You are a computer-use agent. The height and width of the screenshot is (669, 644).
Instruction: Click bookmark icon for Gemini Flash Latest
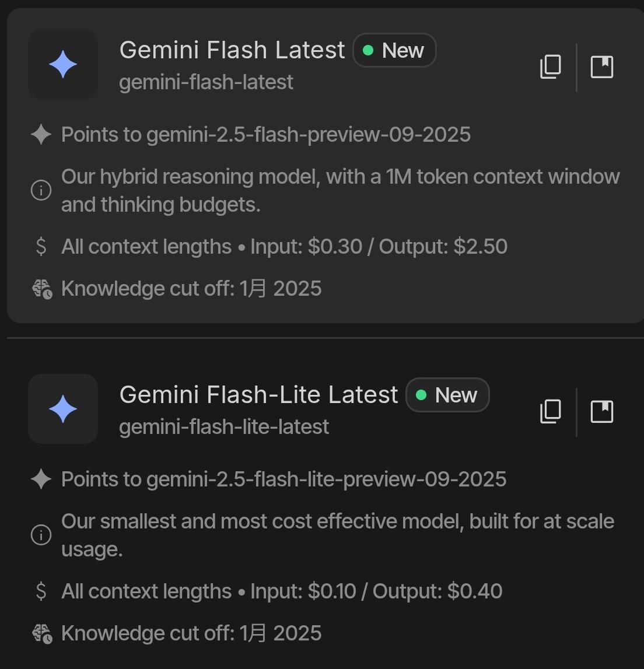601,66
